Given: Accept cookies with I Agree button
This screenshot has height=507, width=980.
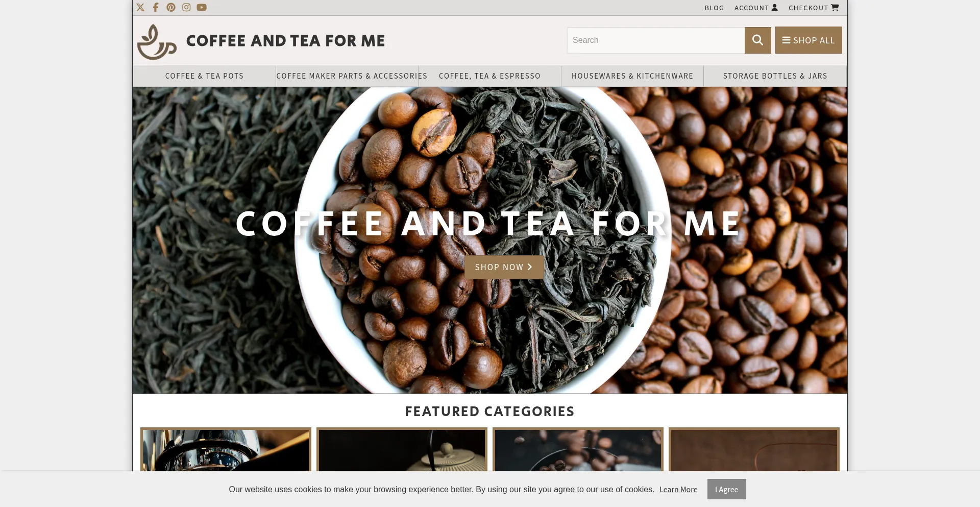Looking at the screenshot, I should pyautogui.click(x=726, y=489).
